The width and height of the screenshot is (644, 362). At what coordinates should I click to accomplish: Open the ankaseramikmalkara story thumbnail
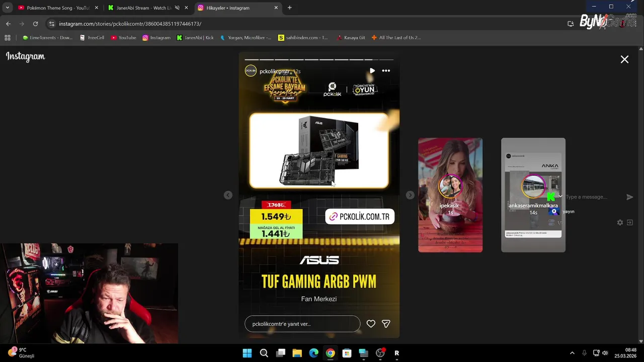(533, 195)
